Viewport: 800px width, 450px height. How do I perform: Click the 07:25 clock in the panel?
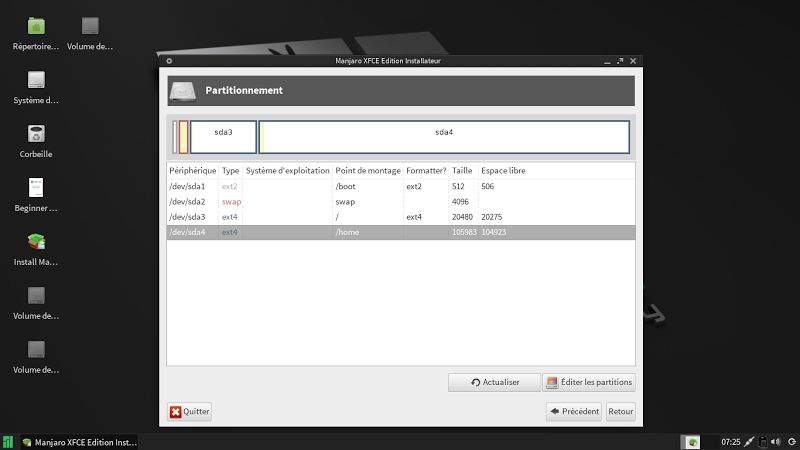click(x=730, y=442)
